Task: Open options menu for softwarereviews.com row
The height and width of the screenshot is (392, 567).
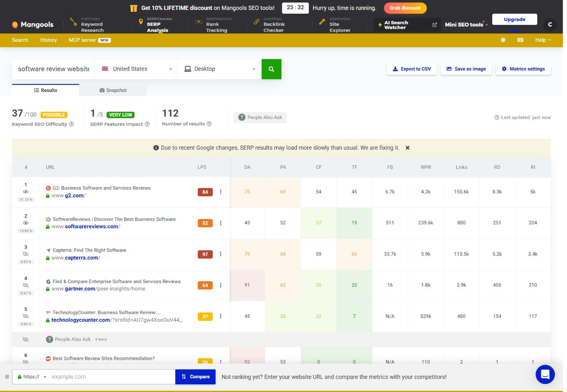Action: pyautogui.click(x=221, y=223)
